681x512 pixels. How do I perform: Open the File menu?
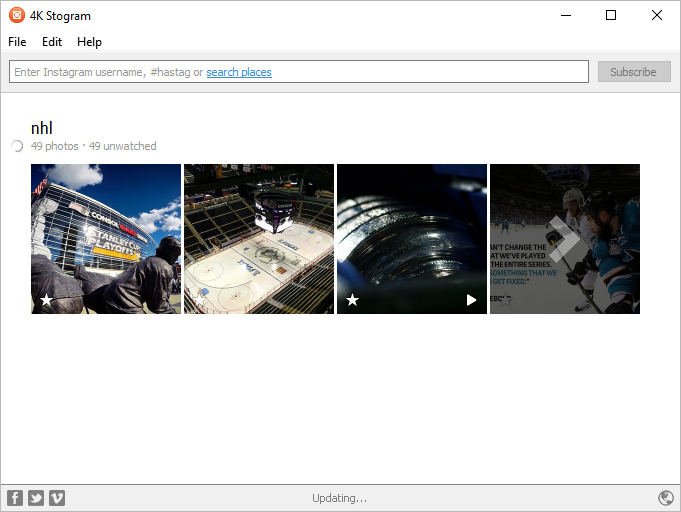[x=17, y=42]
